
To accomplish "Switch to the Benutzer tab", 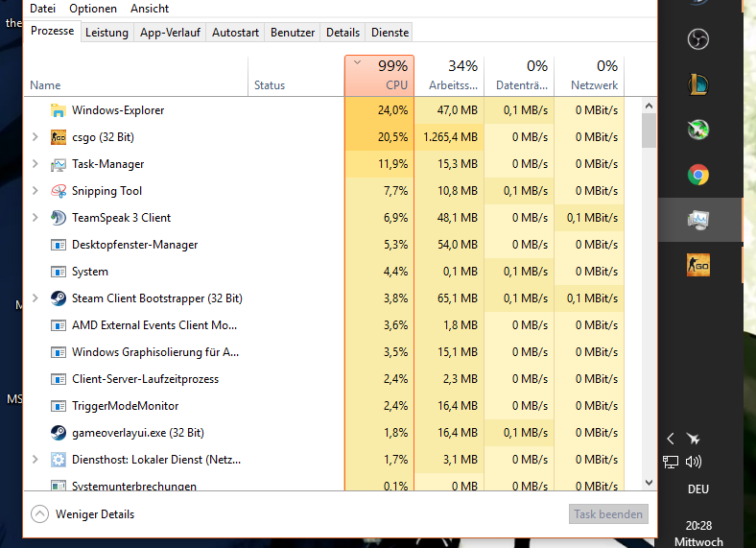I will click(293, 33).
